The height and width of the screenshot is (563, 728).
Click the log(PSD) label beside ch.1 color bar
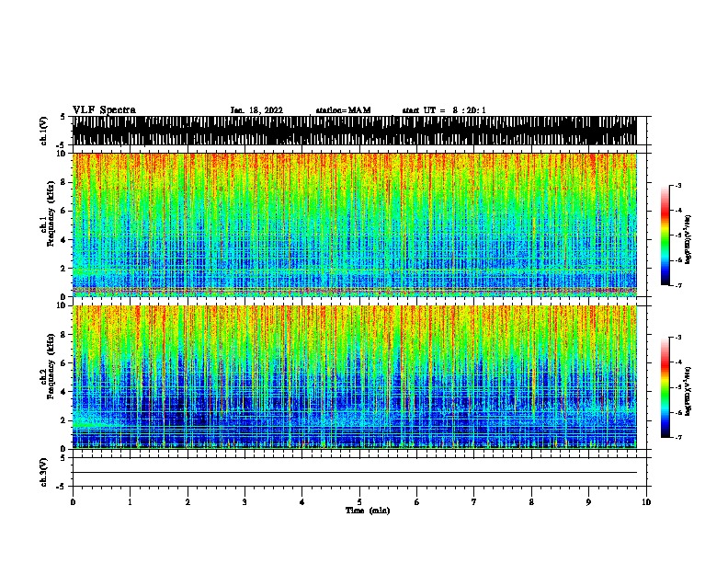(688, 239)
